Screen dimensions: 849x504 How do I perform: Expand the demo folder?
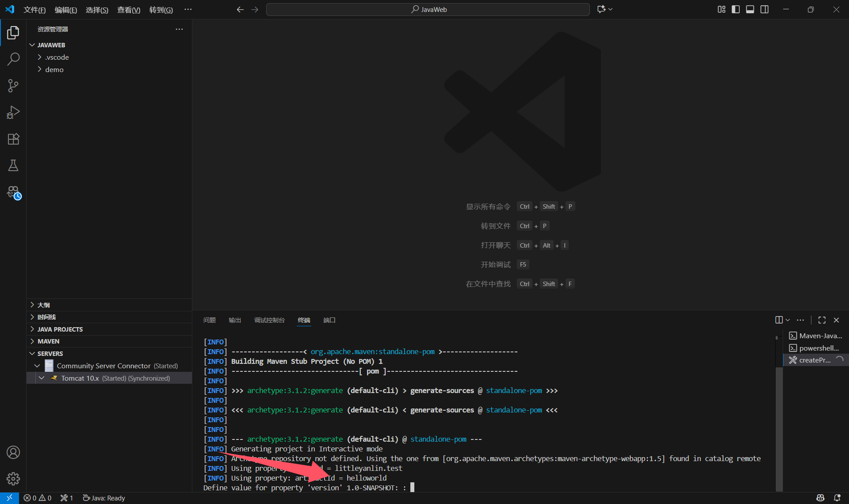54,69
